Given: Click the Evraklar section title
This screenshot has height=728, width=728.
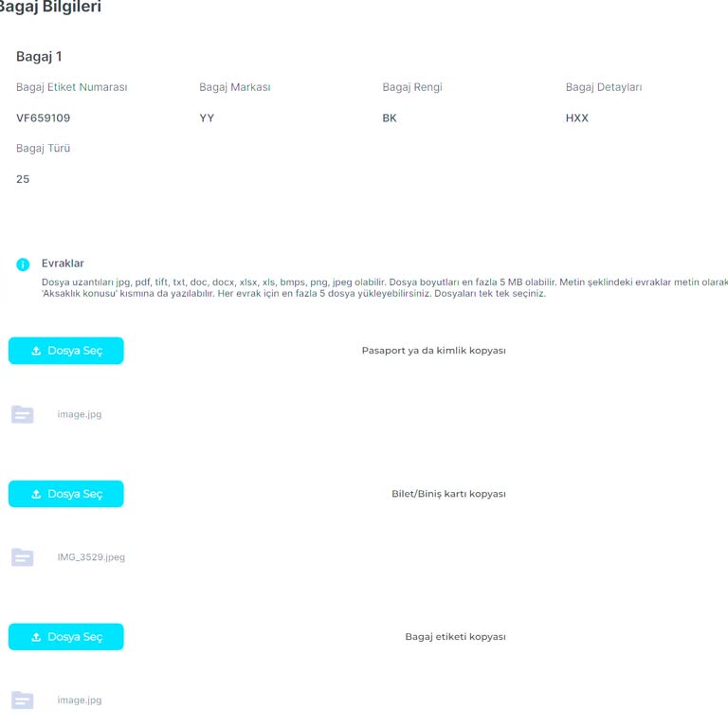Looking at the screenshot, I should [63, 264].
